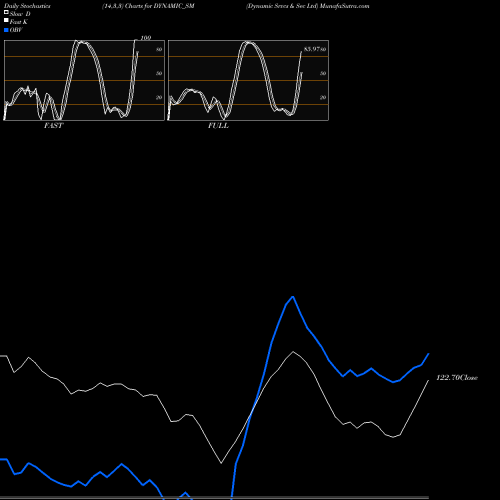Select the 'Daily Stochastics' title text

[x=27, y=6]
